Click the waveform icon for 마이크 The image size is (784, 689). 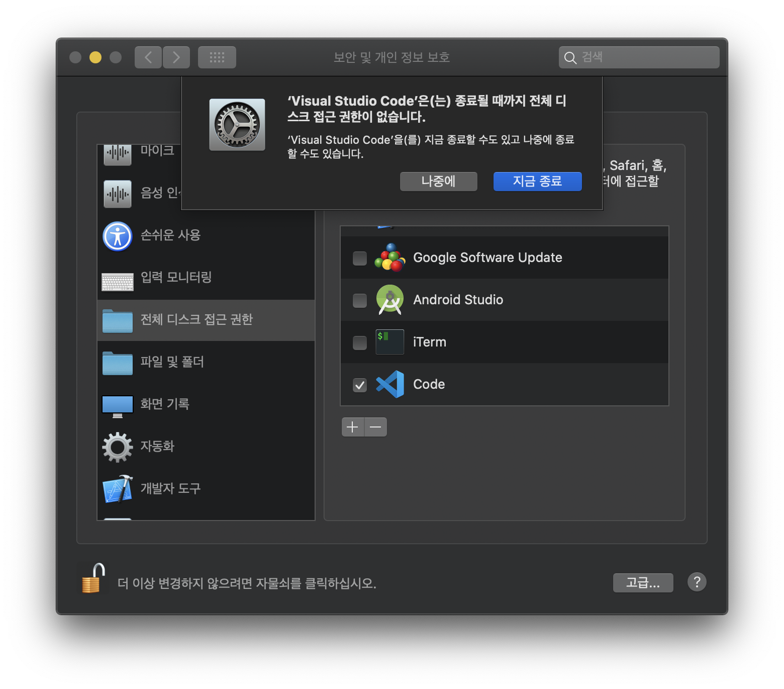(118, 155)
